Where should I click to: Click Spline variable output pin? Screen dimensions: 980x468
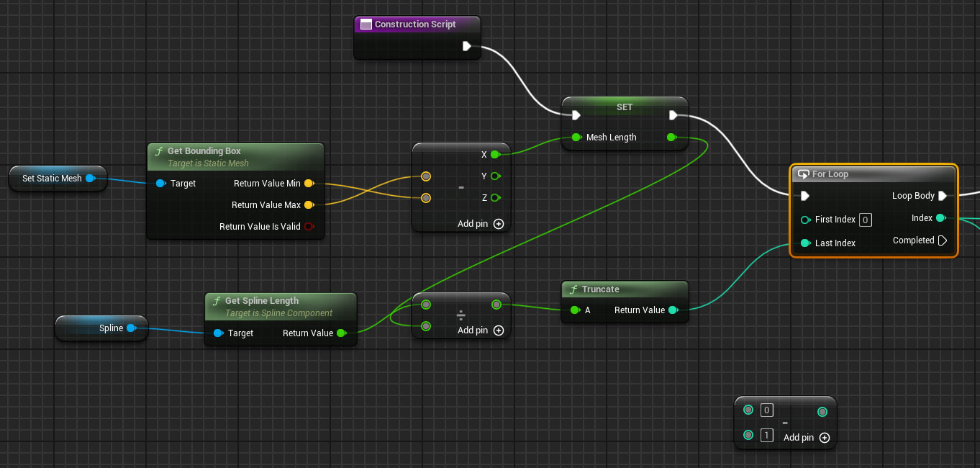[x=131, y=328]
